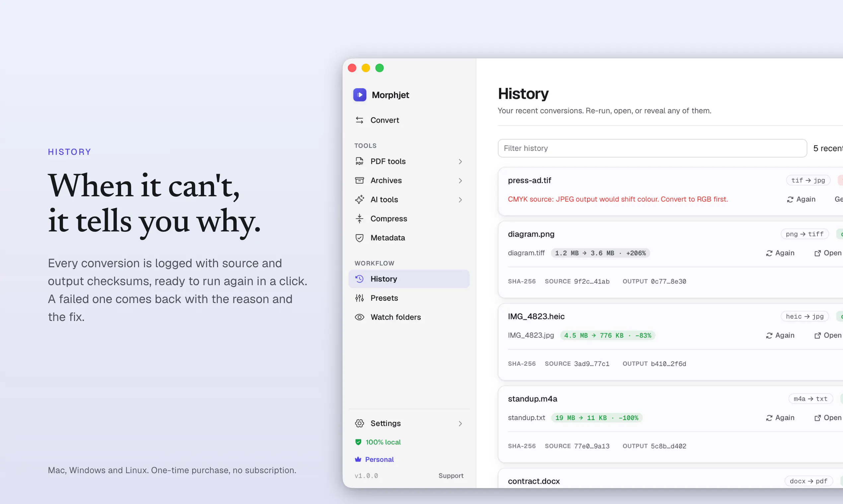Click the re-run icon for IMG_4823.heic
The image size is (843, 504).
(769, 336)
